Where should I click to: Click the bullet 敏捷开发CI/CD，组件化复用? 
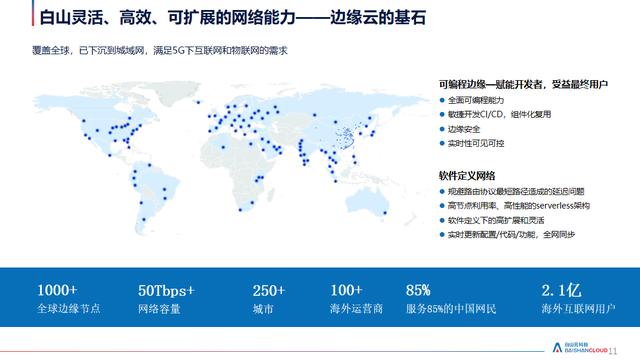(x=499, y=114)
